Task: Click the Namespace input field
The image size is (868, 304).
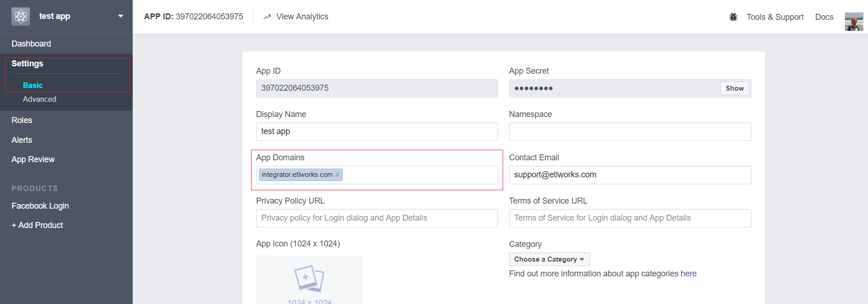Action: 630,132
